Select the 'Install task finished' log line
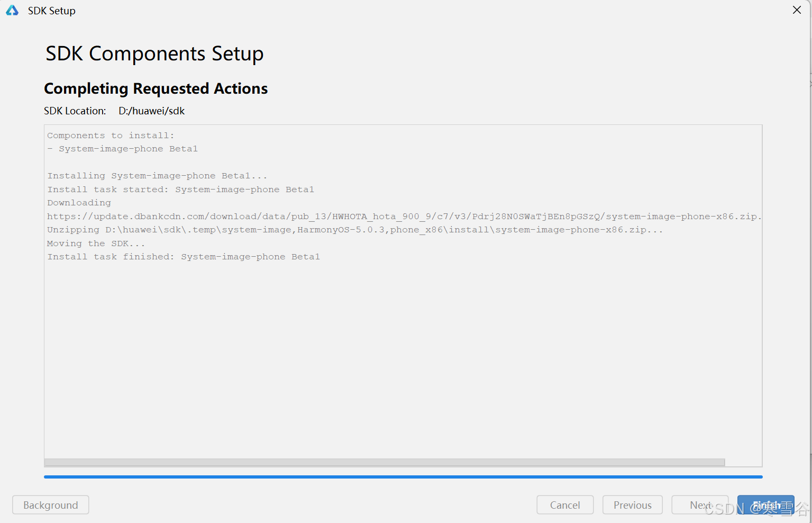 (x=184, y=257)
